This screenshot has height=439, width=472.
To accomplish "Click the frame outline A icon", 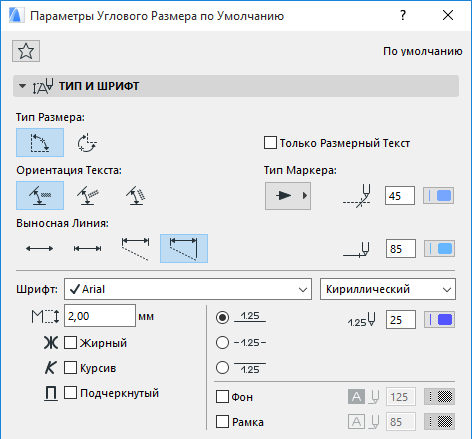I will click(356, 422).
